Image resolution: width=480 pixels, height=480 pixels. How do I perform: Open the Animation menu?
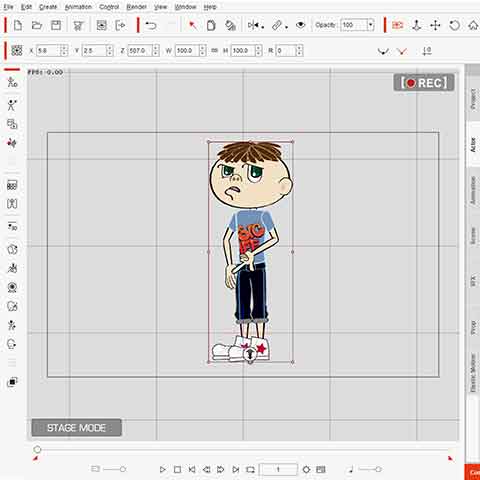pyautogui.click(x=78, y=7)
